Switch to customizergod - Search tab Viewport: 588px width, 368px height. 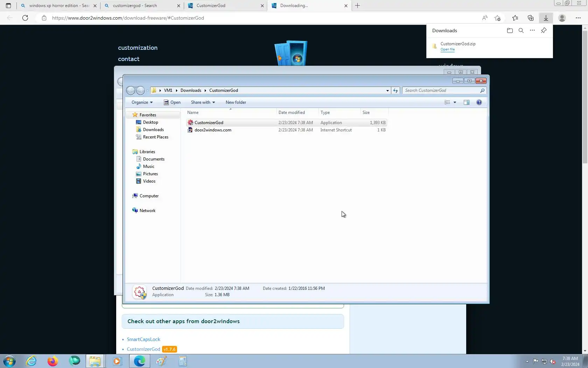click(142, 6)
